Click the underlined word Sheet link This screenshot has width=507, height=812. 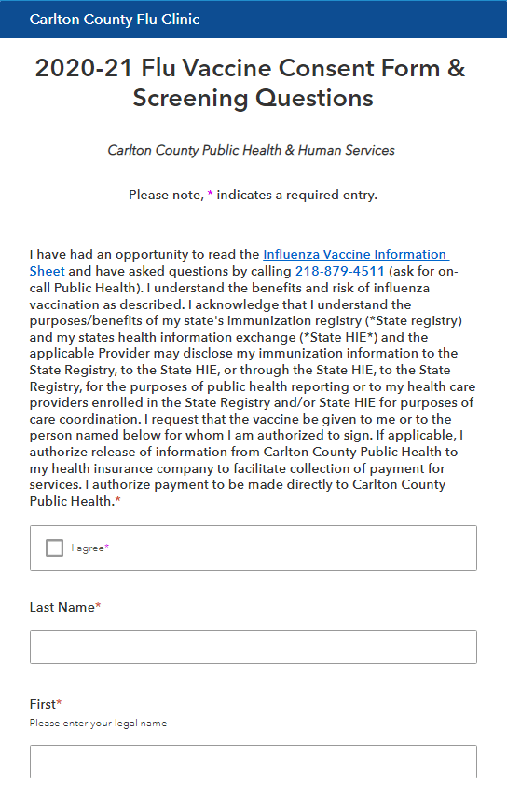(x=48, y=271)
